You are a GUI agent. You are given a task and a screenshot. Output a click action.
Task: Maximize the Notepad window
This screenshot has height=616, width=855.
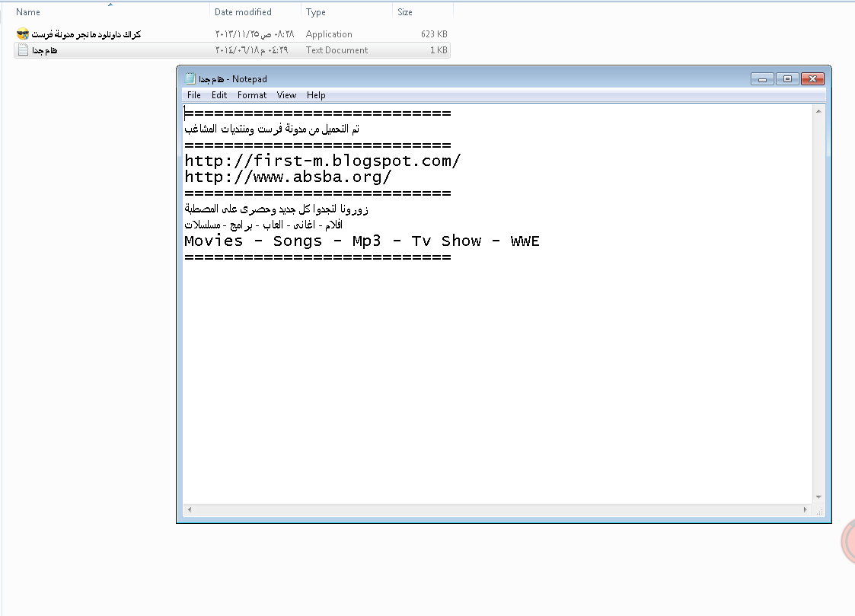tap(787, 79)
